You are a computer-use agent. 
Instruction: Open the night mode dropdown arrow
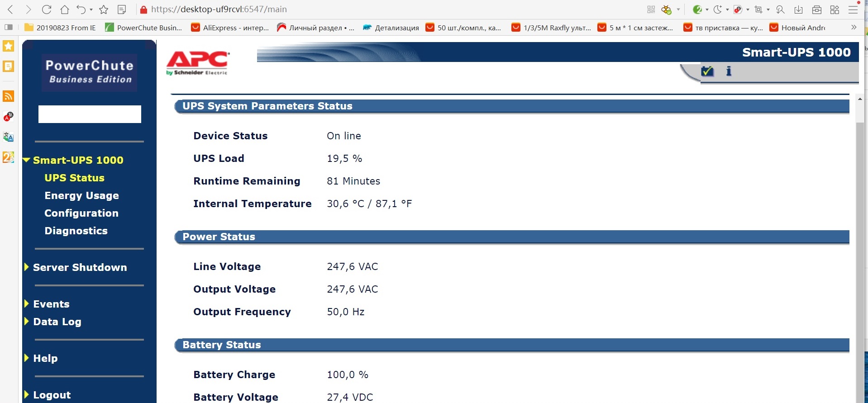pyautogui.click(x=727, y=9)
